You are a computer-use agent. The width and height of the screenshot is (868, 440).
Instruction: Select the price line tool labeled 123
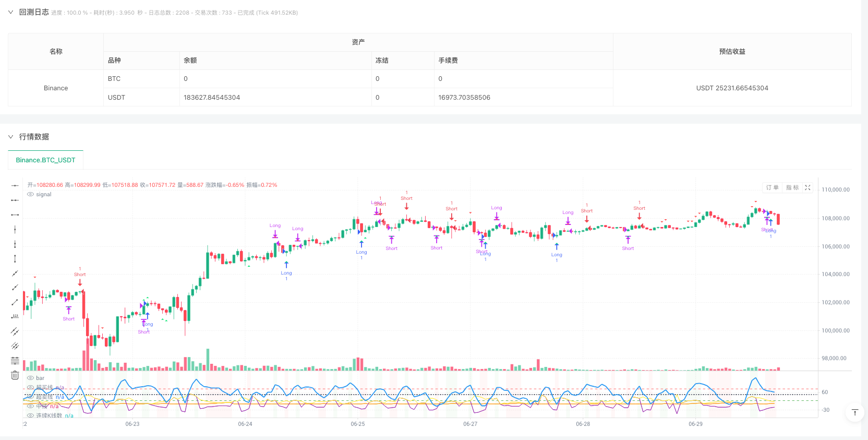point(15,316)
